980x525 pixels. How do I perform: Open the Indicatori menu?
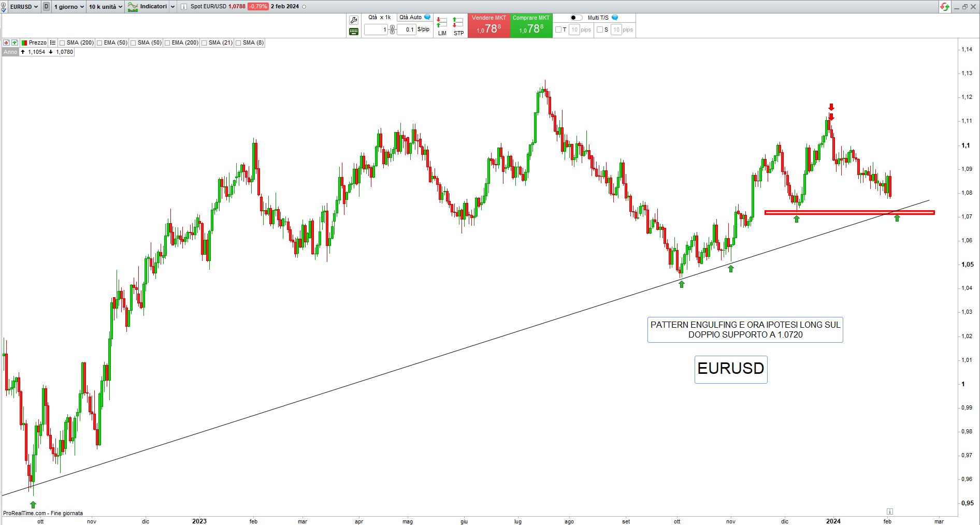pos(151,7)
